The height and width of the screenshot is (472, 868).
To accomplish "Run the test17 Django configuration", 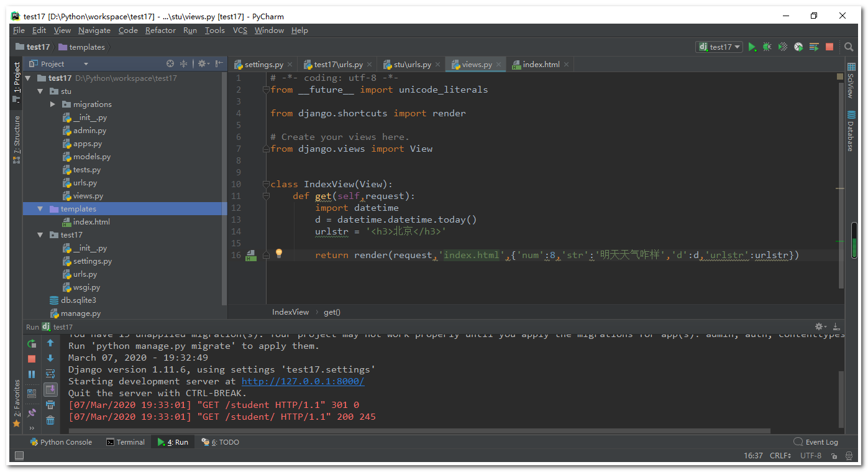I will pyautogui.click(x=752, y=47).
